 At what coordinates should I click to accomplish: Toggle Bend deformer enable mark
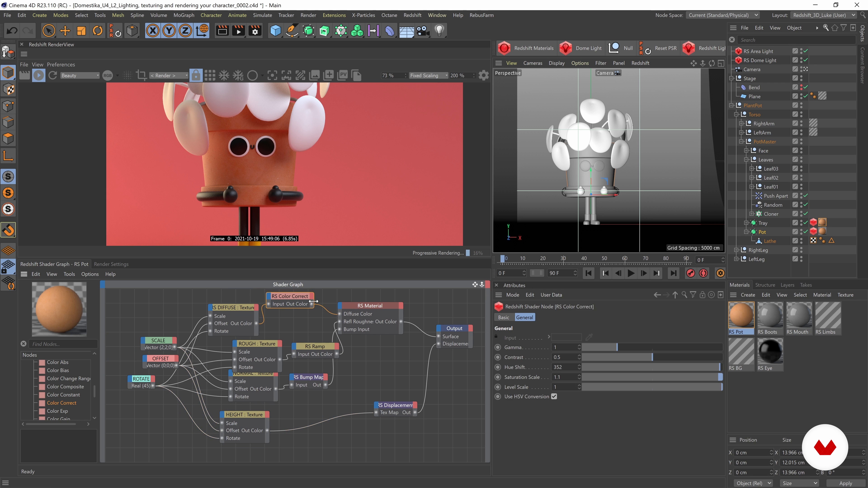pos(806,87)
